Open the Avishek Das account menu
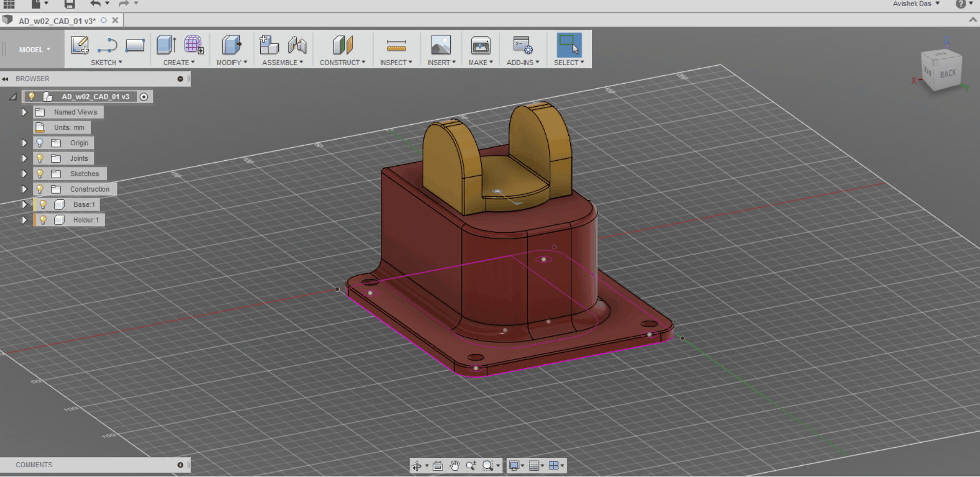 [x=916, y=4]
